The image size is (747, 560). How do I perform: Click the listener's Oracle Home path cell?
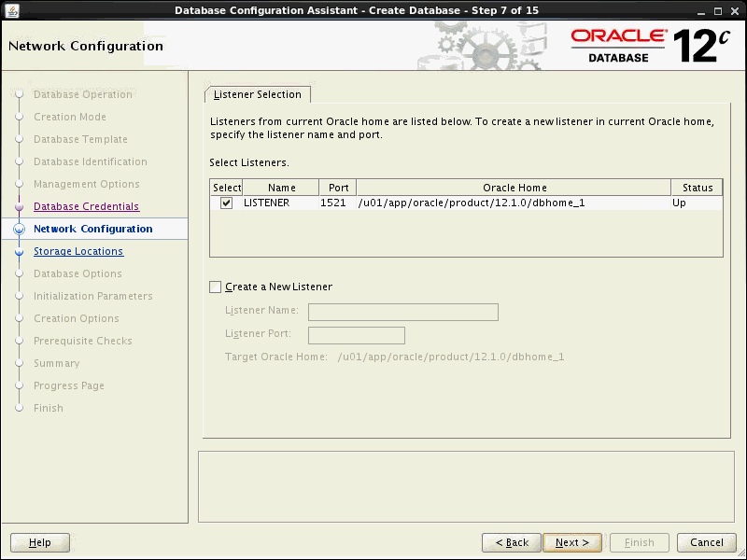coord(514,203)
